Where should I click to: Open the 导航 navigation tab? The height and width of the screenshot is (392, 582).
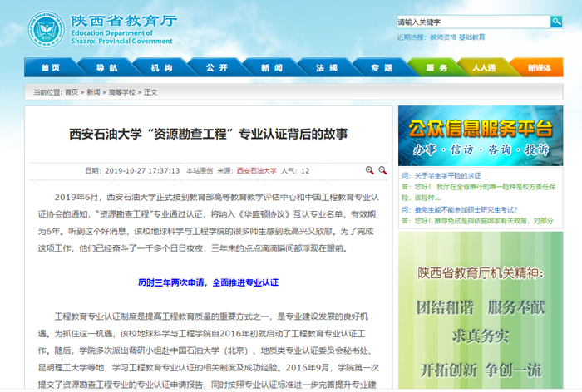tap(106, 67)
